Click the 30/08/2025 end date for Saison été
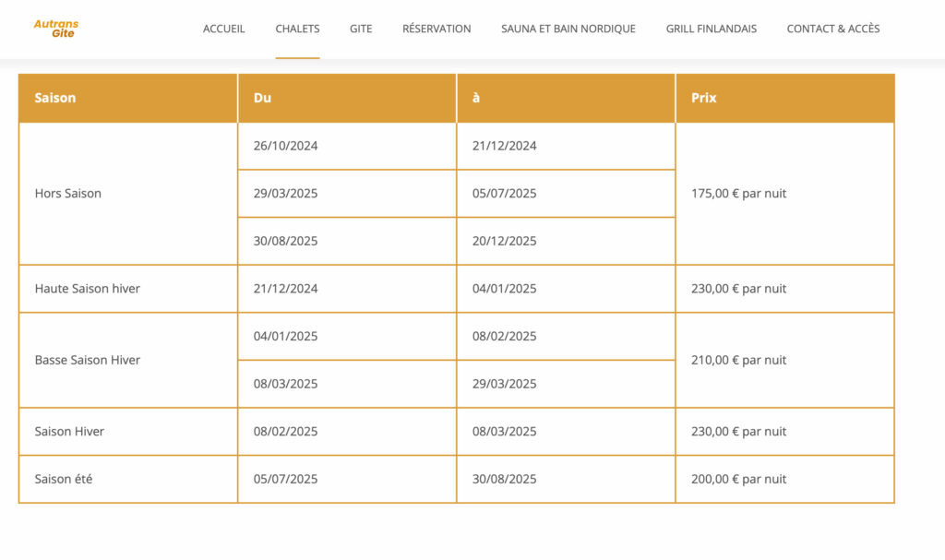 pyautogui.click(x=504, y=479)
